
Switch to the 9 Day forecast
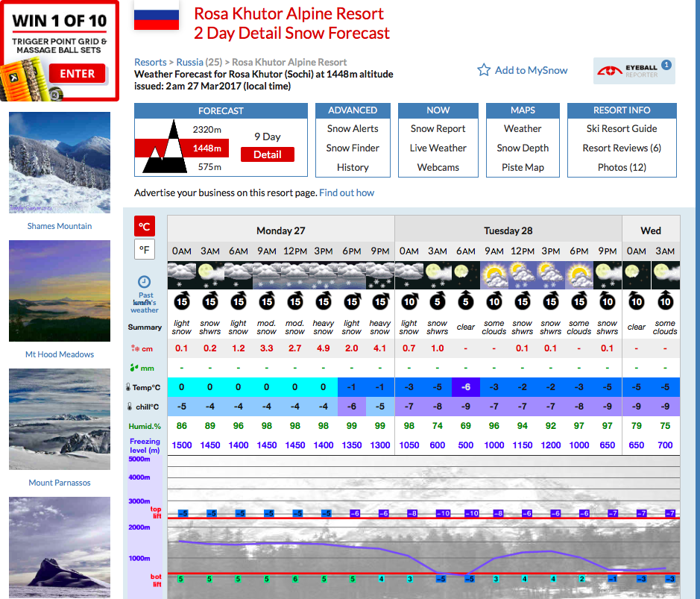coord(268,137)
